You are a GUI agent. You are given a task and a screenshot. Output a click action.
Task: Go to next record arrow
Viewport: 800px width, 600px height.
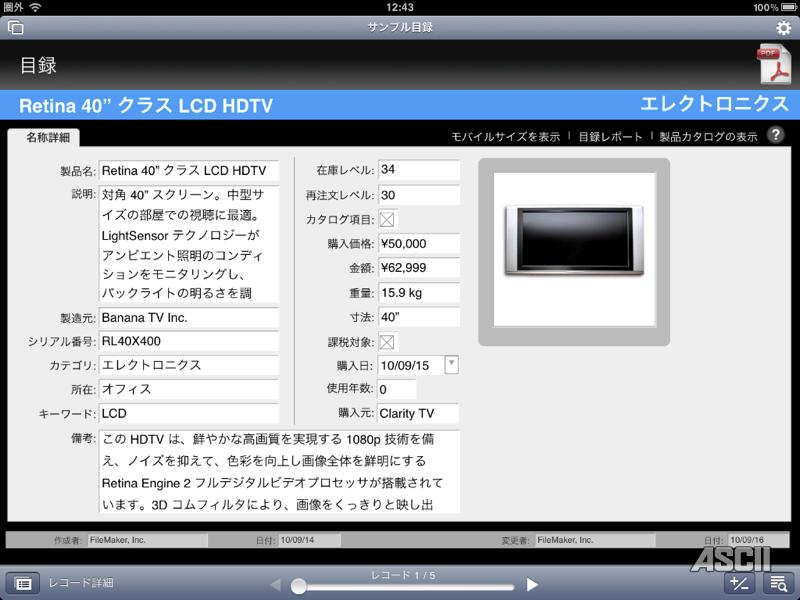click(x=532, y=584)
